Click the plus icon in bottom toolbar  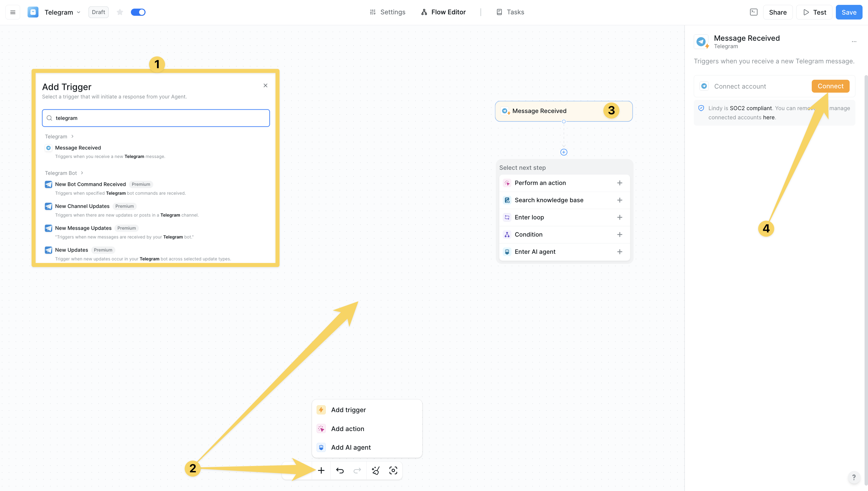point(321,470)
